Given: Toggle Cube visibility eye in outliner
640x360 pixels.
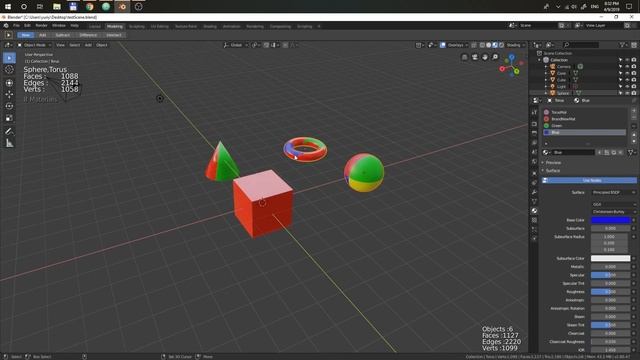Looking at the screenshot, I should [627, 80].
